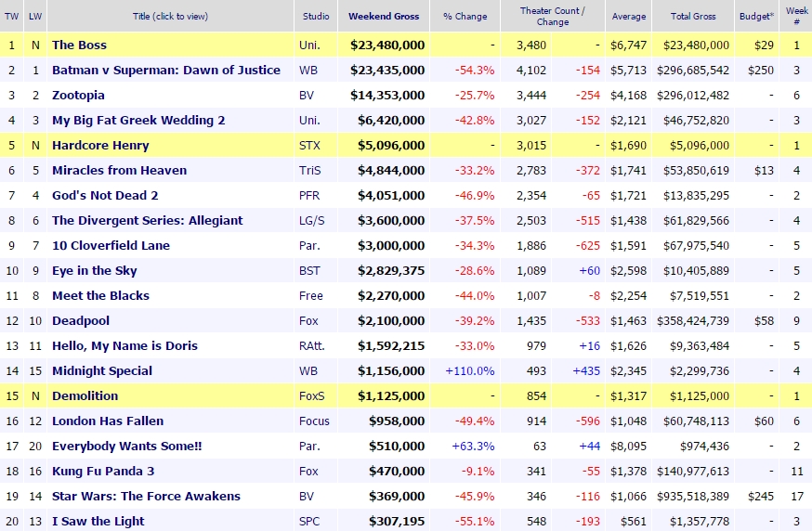
Task: Open The Divergent Series: Allegiant
Action: pyautogui.click(x=147, y=220)
